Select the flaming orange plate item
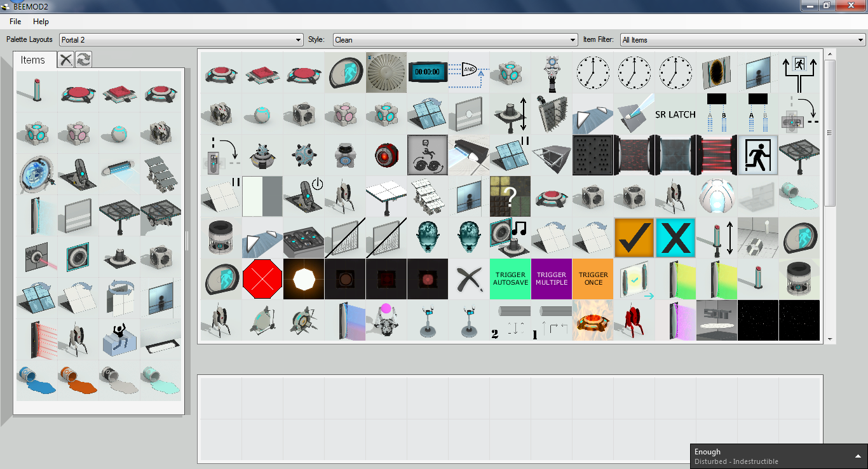868x469 pixels. [x=593, y=320]
